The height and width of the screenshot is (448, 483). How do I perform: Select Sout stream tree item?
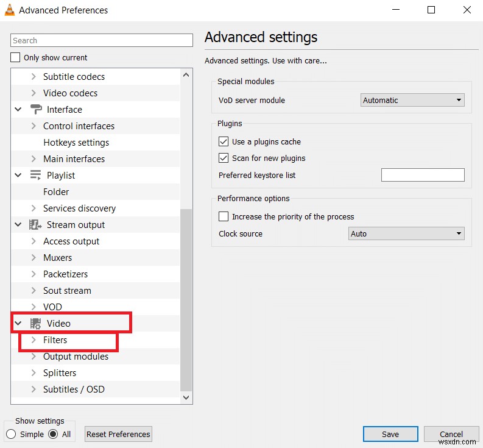[67, 291]
